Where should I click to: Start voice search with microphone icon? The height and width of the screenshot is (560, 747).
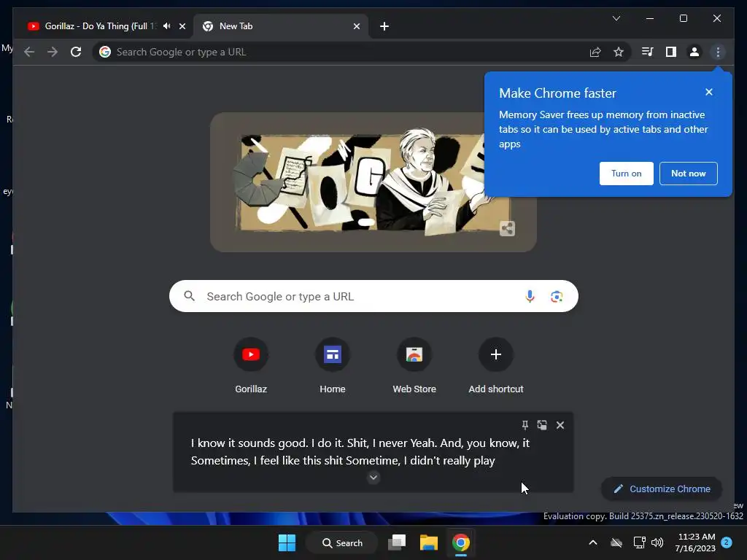530,296
